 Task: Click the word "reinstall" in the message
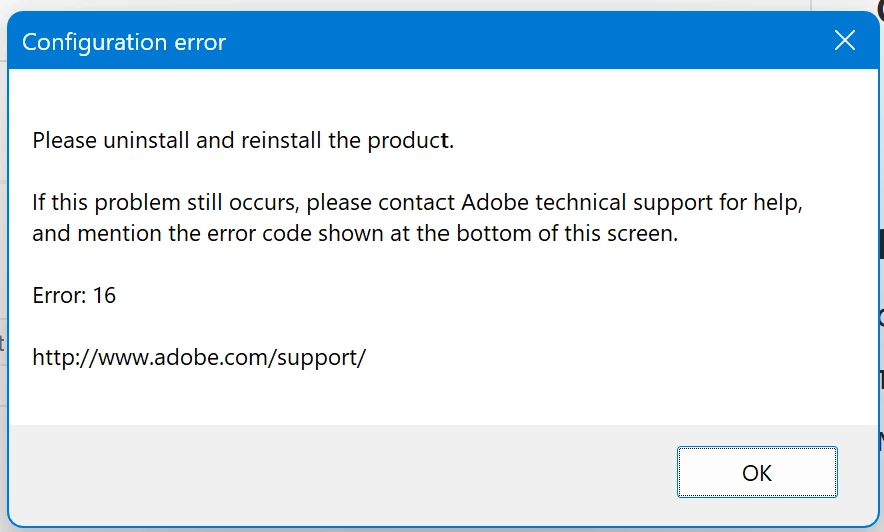click(281, 140)
